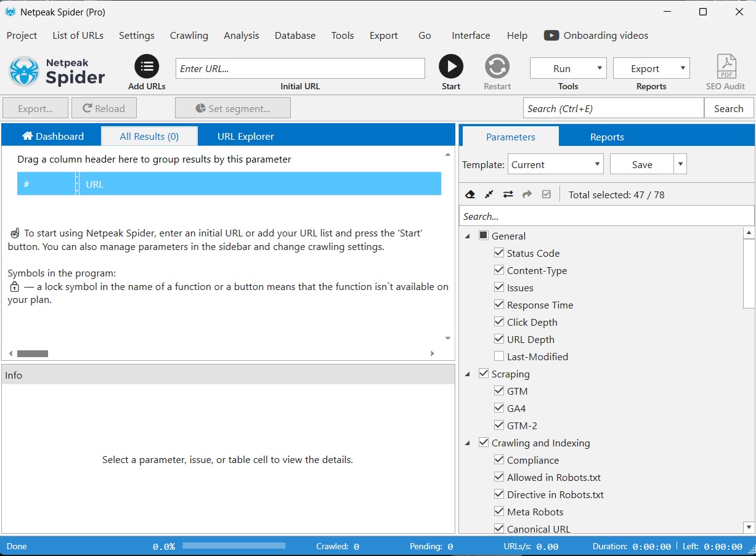Toggle the General group checkbox

484,236
